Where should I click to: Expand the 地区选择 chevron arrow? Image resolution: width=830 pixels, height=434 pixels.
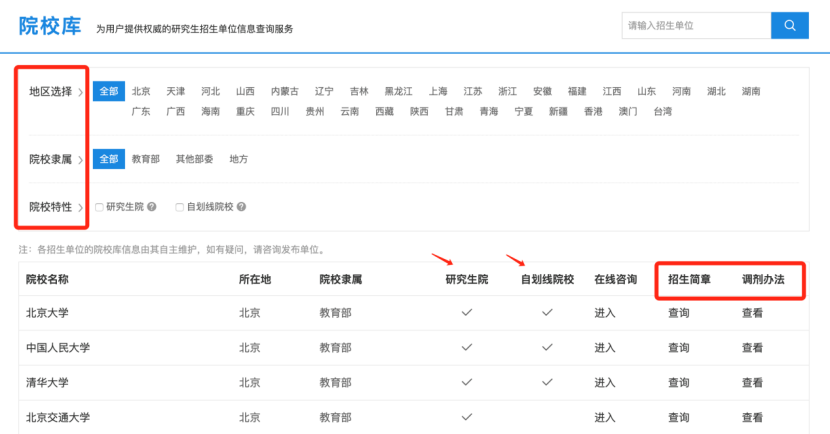pos(80,91)
